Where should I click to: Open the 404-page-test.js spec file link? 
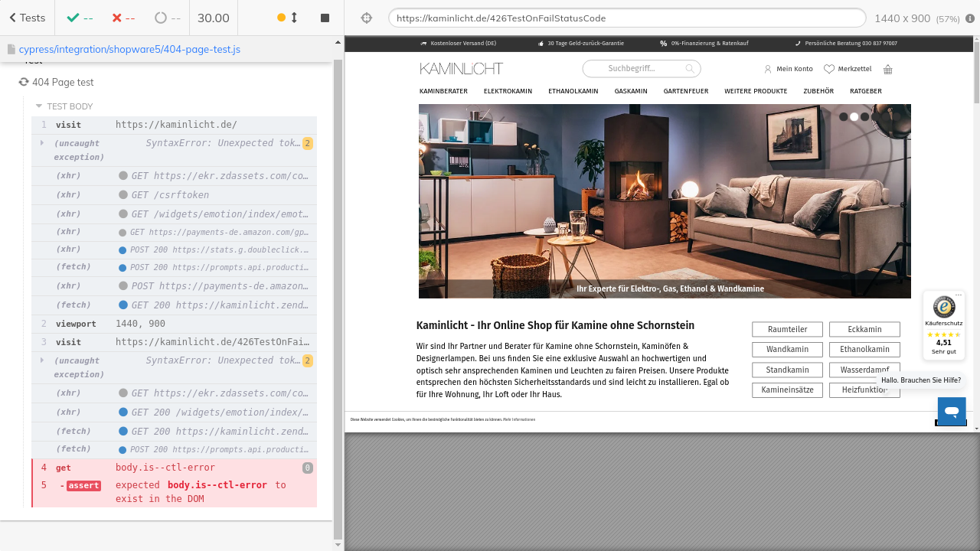pyautogui.click(x=129, y=49)
